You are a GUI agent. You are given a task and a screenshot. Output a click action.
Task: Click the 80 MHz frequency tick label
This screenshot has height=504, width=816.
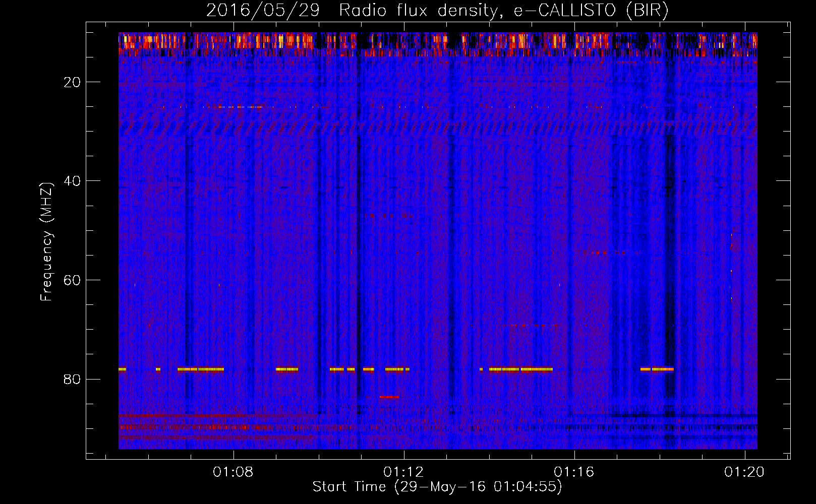(x=72, y=379)
